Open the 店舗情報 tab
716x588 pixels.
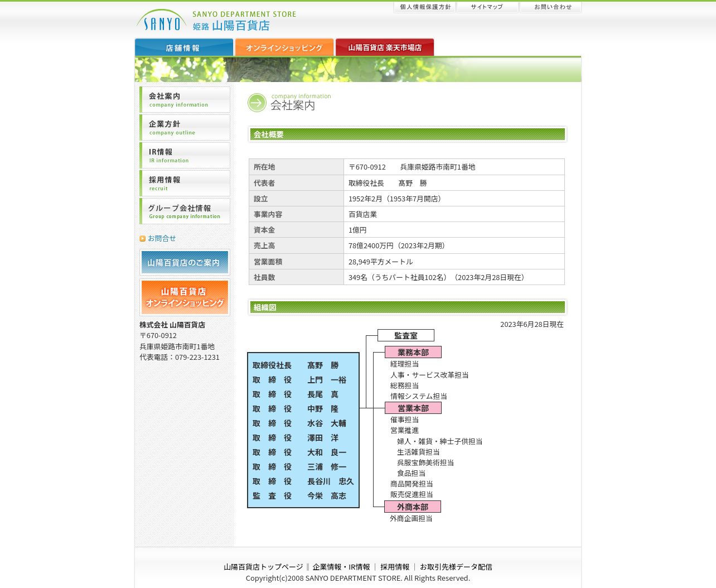pos(184,47)
